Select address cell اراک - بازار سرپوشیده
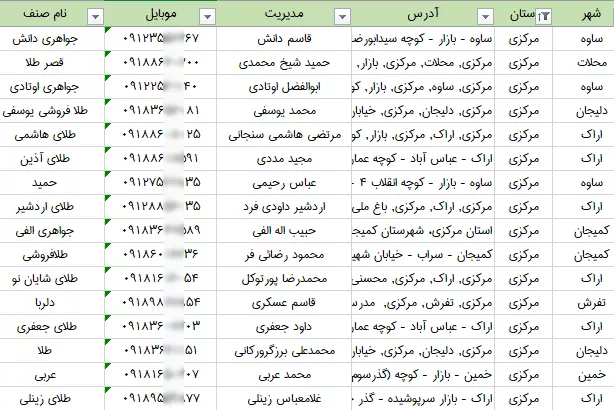Viewport: 614px width, 410px height. tap(423, 399)
